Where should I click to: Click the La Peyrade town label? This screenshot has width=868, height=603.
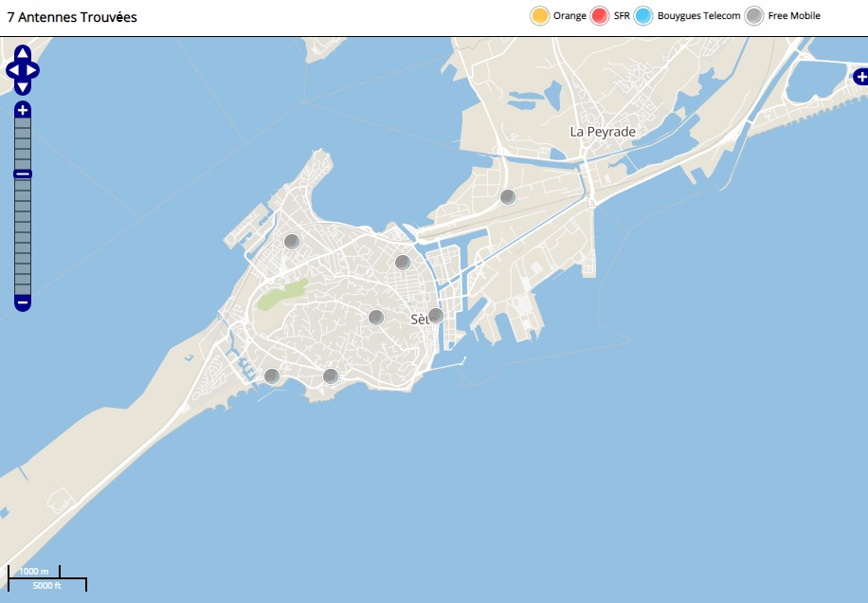[x=603, y=132]
